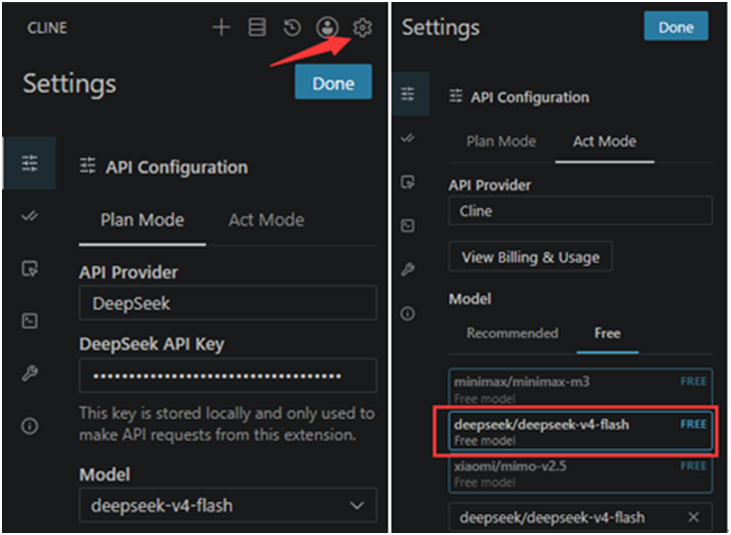Open the MCP servers icon in the Cline header
The height and width of the screenshot is (535, 731).
click(257, 27)
